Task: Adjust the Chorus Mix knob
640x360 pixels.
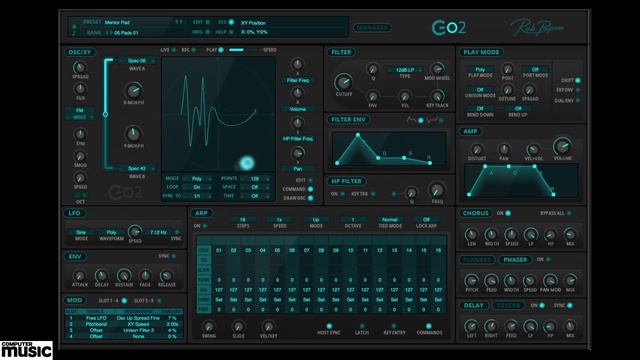Action: pos(570,234)
